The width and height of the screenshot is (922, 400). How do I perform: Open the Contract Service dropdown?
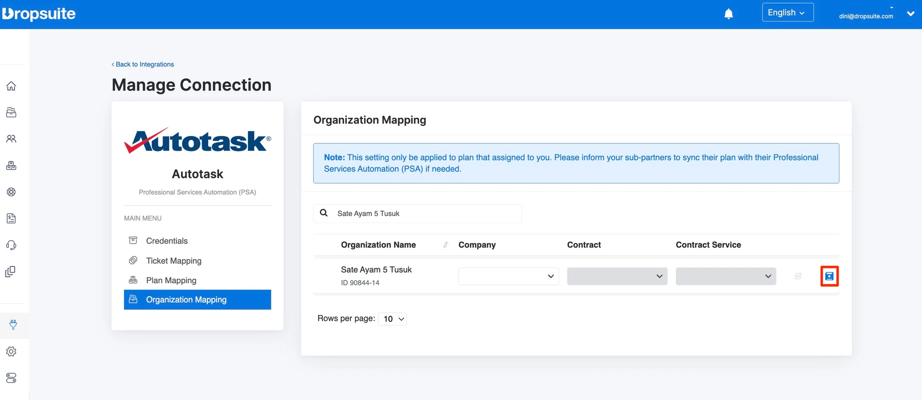(725, 276)
